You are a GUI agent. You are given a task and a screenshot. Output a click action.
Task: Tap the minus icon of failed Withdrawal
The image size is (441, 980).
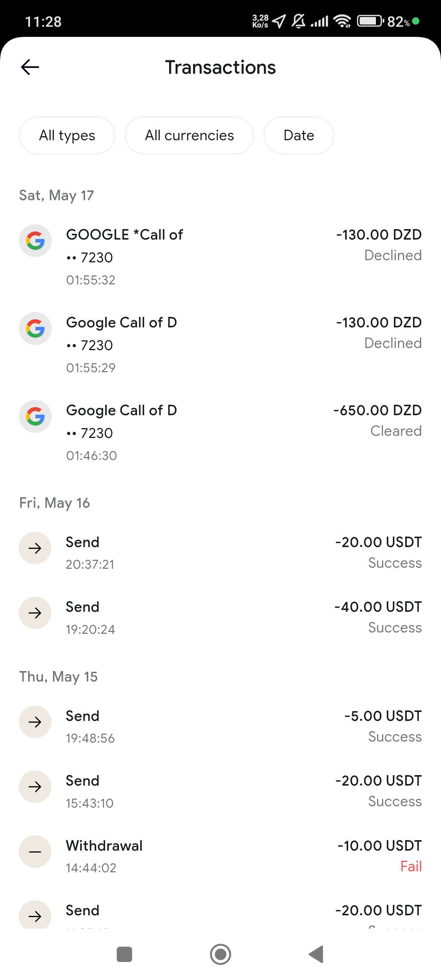(x=35, y=852)
